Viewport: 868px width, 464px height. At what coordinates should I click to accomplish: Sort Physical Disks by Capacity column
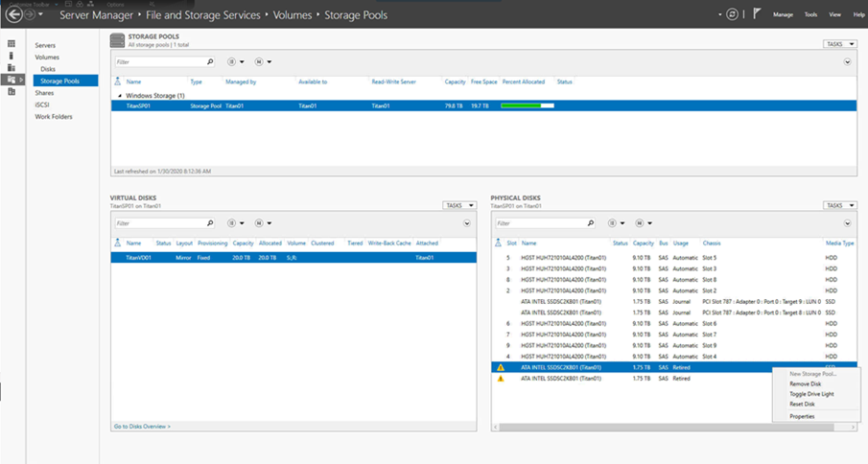[x=644, y=243]
